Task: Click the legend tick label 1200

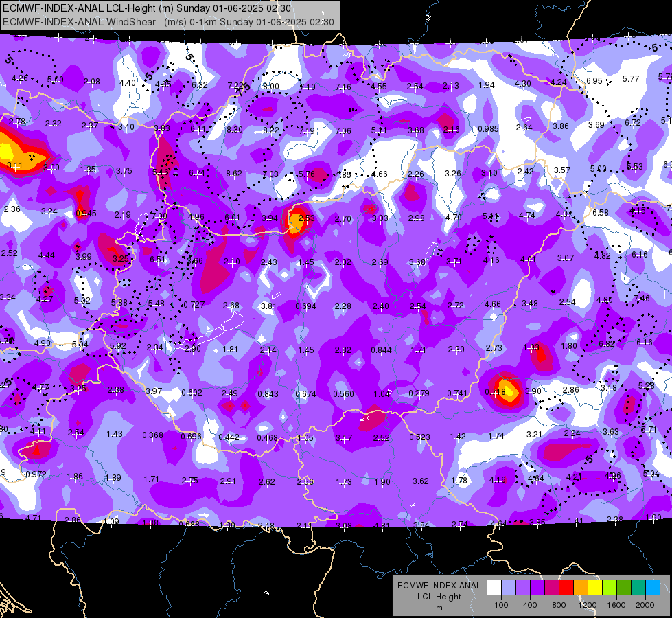Action: (587, 605)
